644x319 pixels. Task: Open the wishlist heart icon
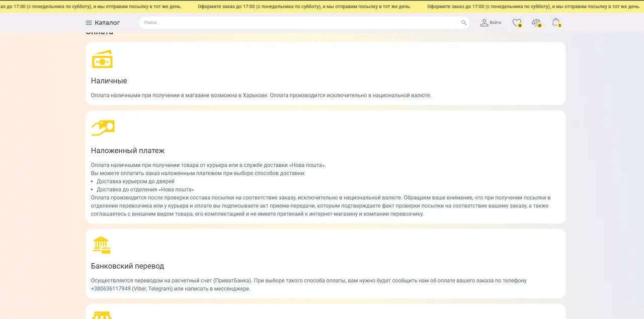(517, 23)
